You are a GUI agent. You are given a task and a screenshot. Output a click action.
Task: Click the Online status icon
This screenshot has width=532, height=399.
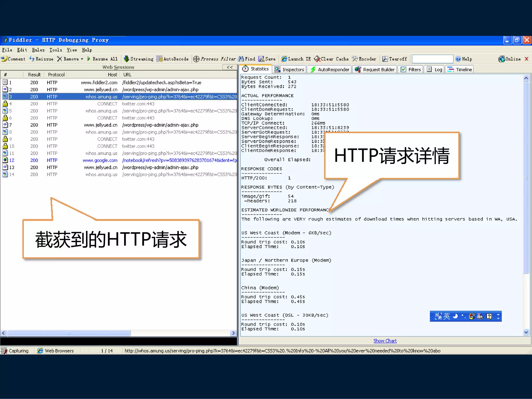[x=501, y=59]
